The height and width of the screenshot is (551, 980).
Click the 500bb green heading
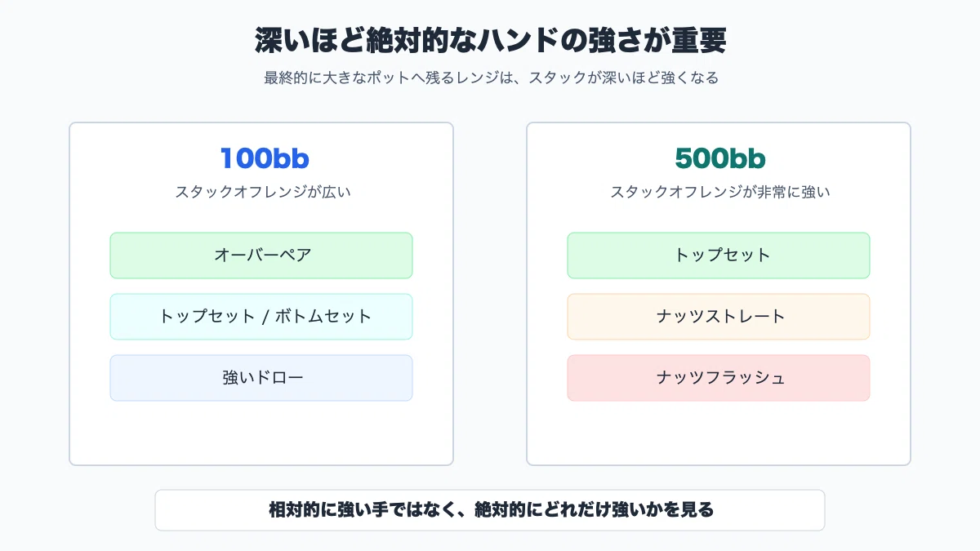click(x=720, y=158)
